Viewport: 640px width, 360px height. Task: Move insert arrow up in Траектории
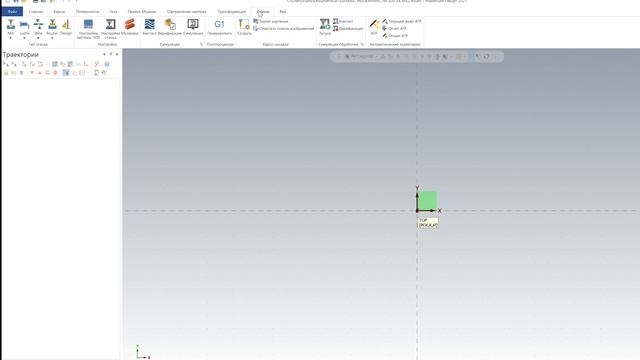40,73
